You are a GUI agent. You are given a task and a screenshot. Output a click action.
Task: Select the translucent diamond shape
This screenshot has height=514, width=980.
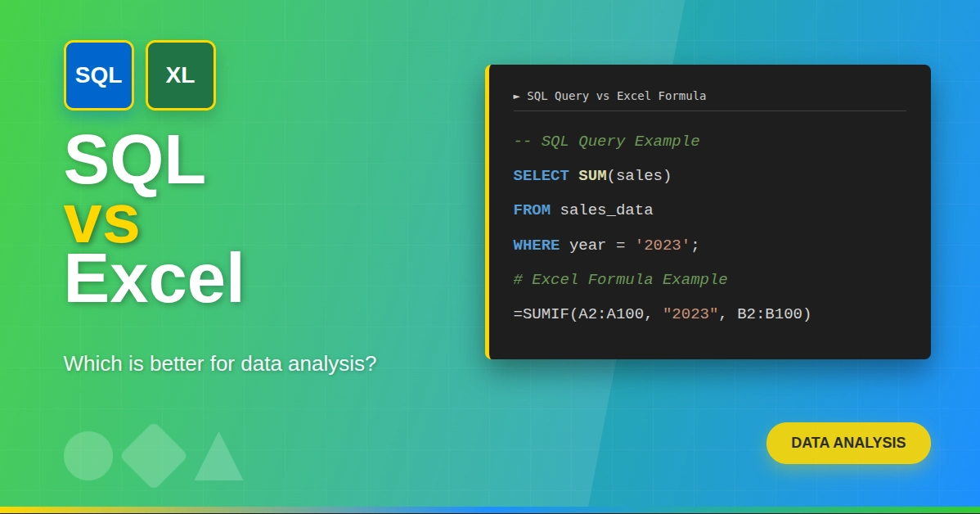pos(154,456)
